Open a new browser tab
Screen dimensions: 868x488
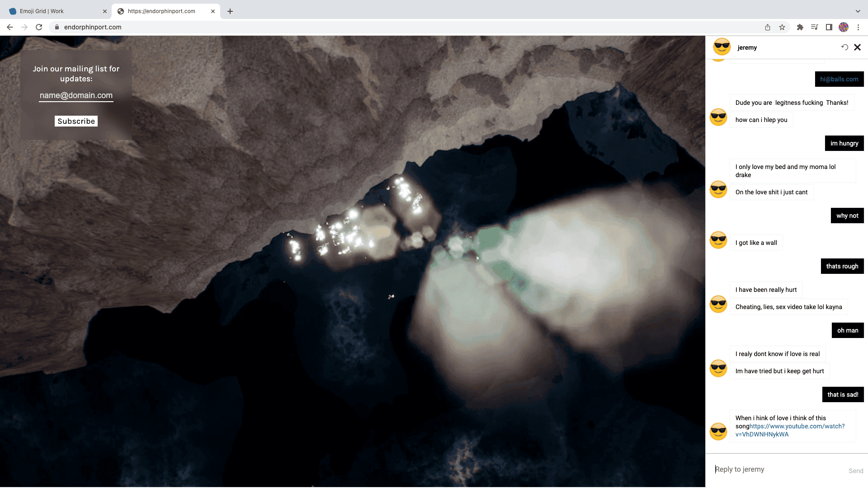[230, 11]
